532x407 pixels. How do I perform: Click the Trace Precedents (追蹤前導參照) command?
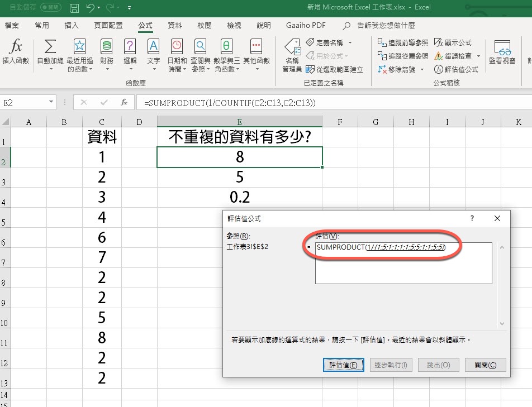point(402,42)
